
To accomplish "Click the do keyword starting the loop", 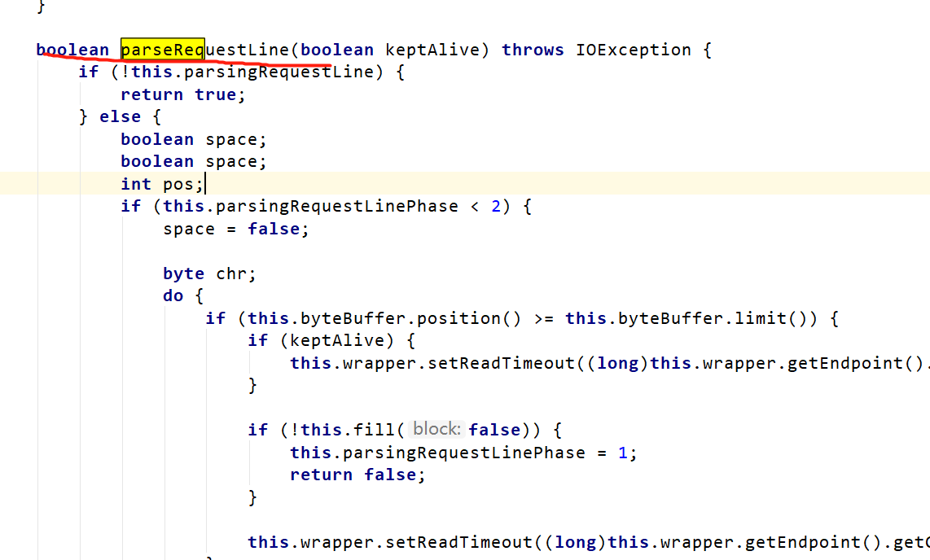I will (x=172, y=295).
